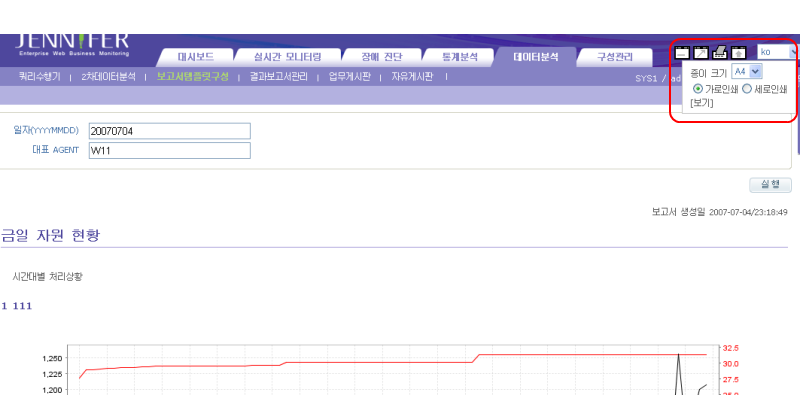Switch to 실시간 모니터링 tab
This screenshot has height=399, width=800.
[x=288, y=57]
